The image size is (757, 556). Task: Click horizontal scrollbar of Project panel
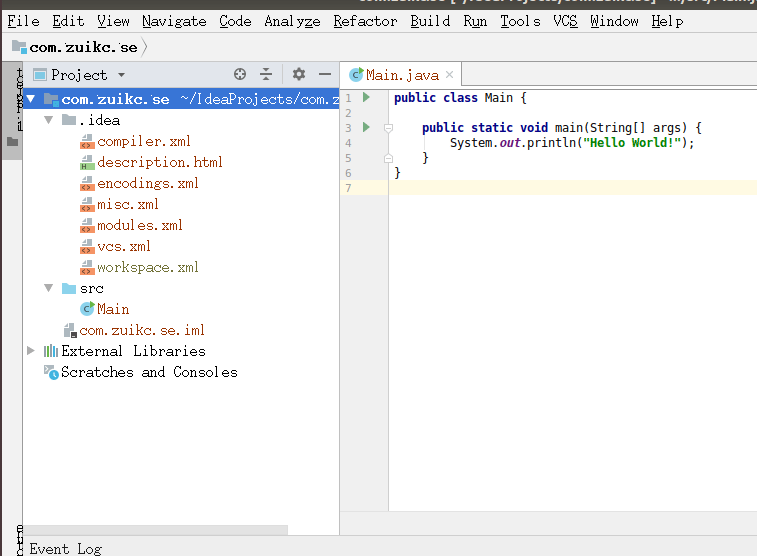pyautogui.click(x=155, y=530)
